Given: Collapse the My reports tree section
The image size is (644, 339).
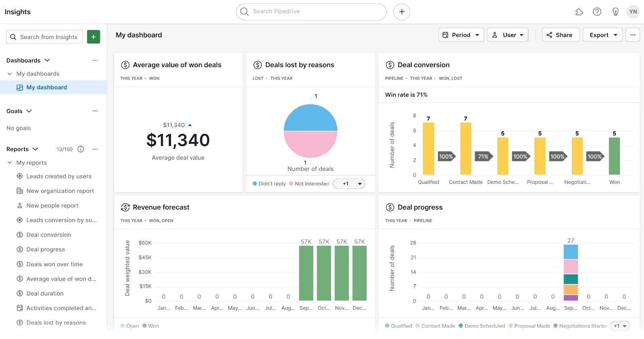Looking at the screenshot, I should (x=10, y=163).
